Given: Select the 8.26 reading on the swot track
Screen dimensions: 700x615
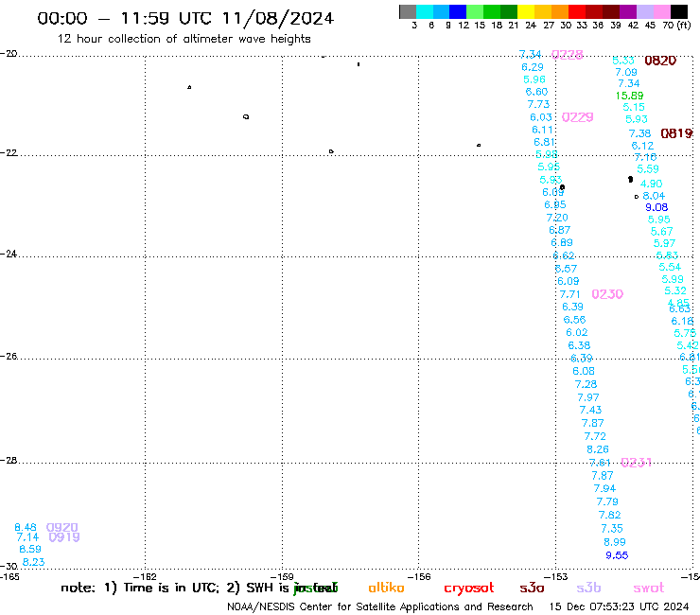Looking at the screenshot, I should tap(598, 449).
